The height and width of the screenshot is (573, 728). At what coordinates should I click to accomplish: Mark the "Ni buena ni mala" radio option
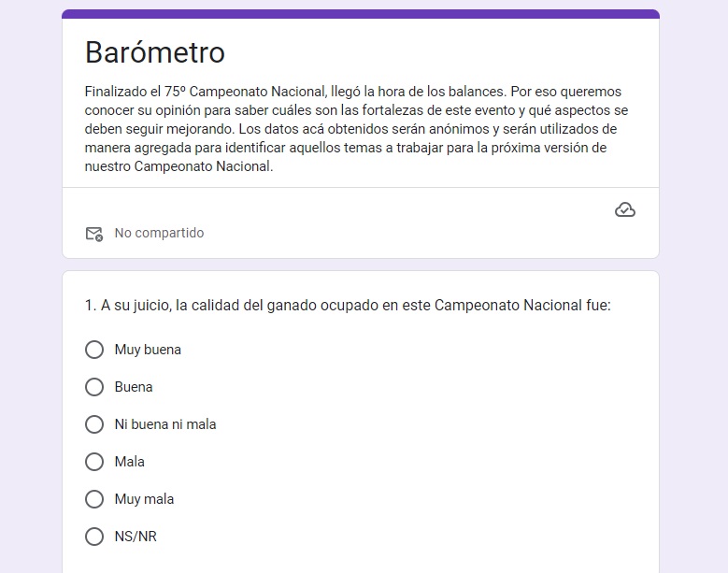coord(94,424)
